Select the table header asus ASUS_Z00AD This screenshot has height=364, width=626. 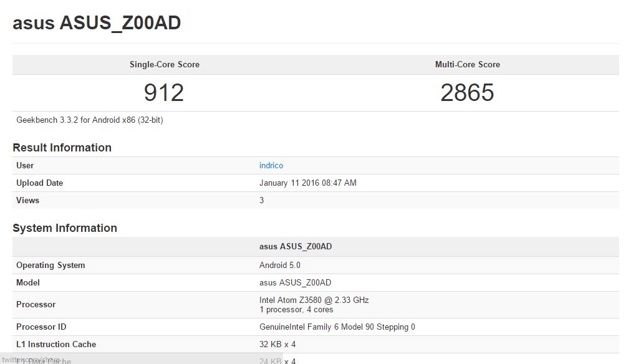(296, 247)
